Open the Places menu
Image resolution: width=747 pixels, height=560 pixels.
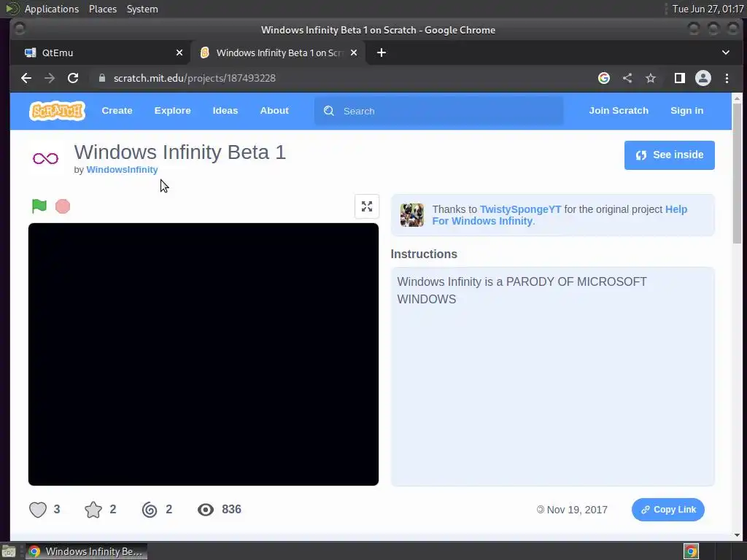pyautogui.click(x=102, y=9)
